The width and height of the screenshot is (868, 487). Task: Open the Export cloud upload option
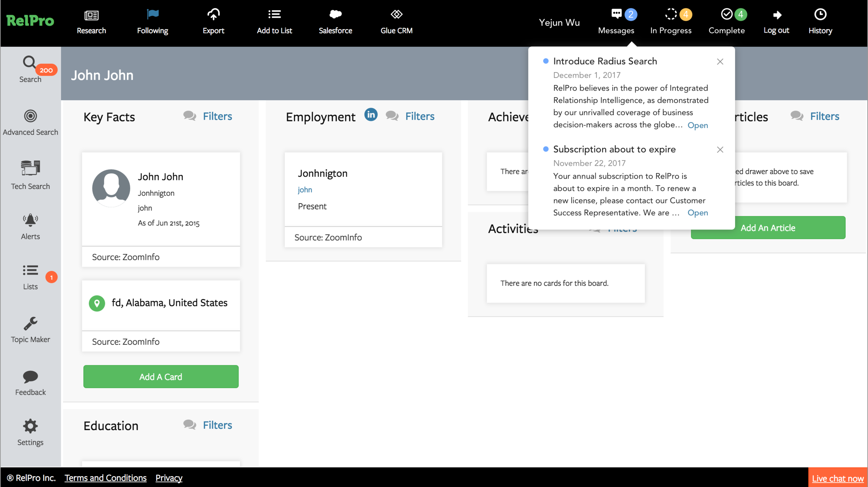click(x=214, y=22)
